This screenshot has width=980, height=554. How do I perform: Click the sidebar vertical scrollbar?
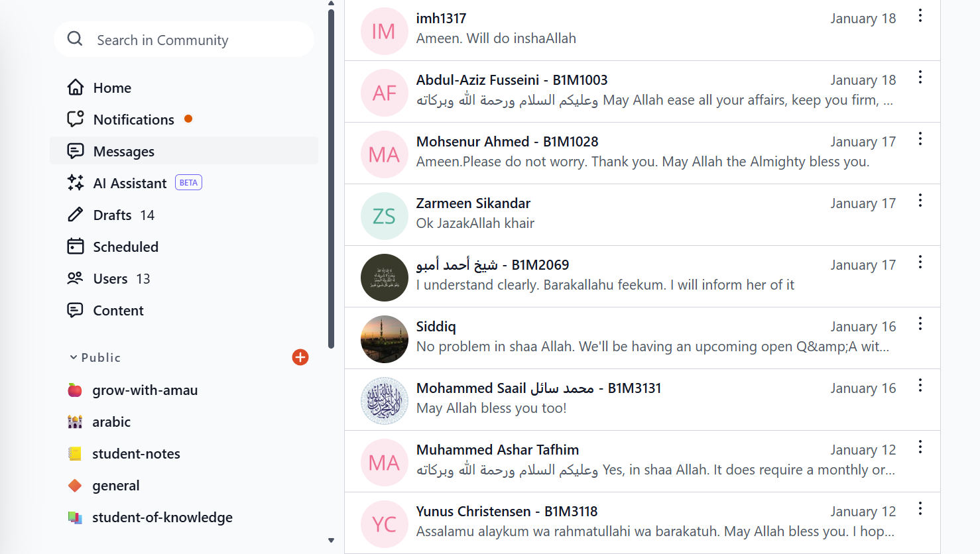(331, 179)
